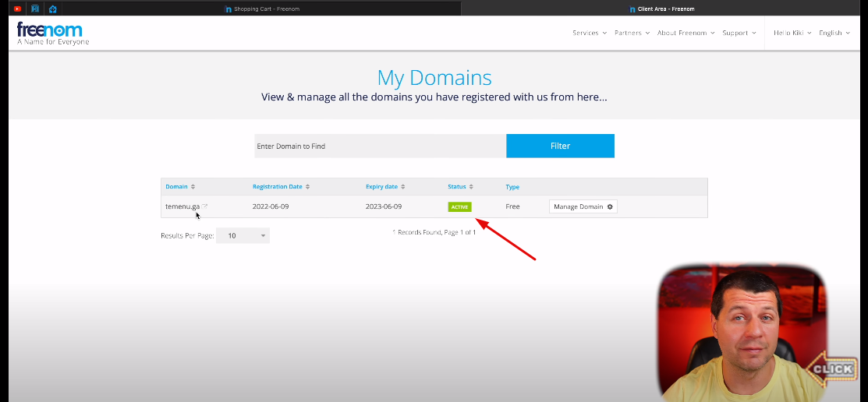This screenshot has width=868, height=402.
Task: Click the blue building pinned tab icon
Action: tap(35, 9)
